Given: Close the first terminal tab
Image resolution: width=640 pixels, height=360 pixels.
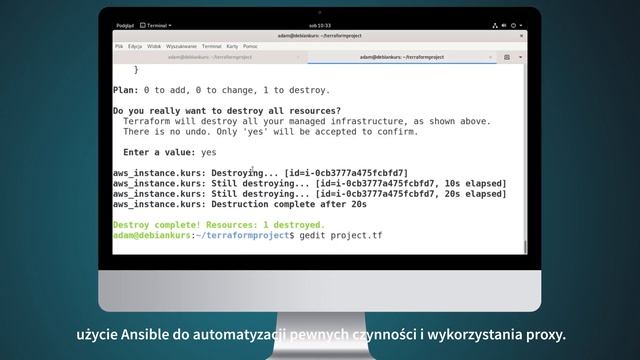Looking at the screenshot, I should (x=298, y=57).
